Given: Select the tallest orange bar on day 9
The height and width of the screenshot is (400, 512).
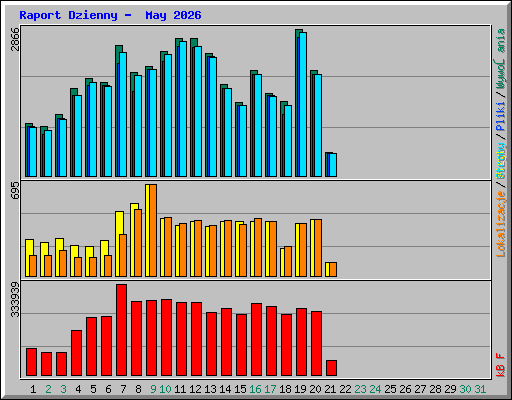Looking at the screenshot, I should pyautogui.click(x=153, y=230).
